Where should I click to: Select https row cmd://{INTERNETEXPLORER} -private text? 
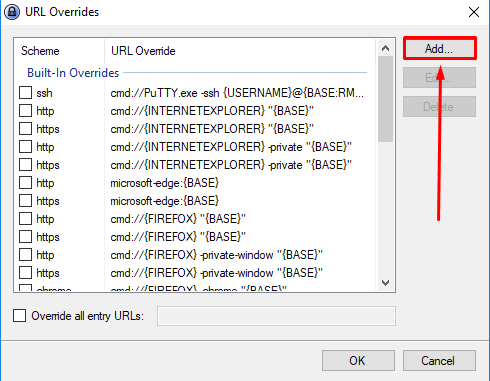click(231, 165)
